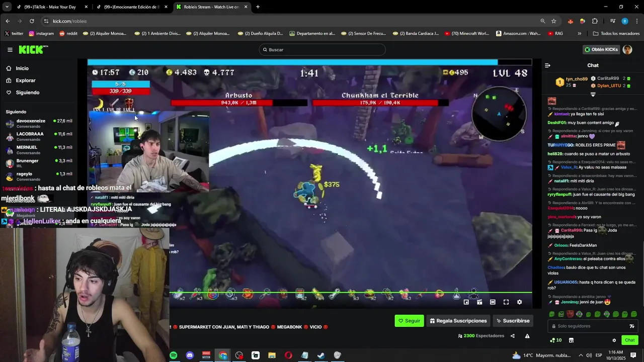Open File Explorer from the taskbar
Viewport: 644px width, 362px height.
[x=272, y=355]
